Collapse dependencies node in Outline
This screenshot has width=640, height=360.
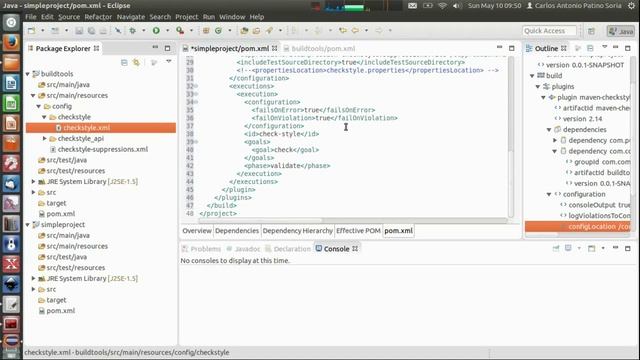(x=549, y=130)
